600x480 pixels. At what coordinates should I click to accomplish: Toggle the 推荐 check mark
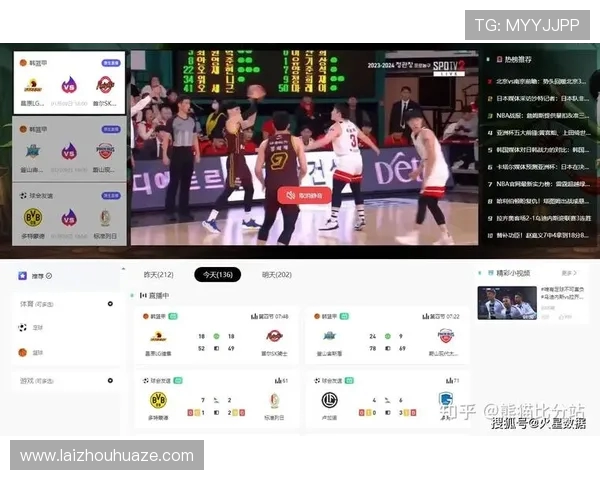pos(49,275)
